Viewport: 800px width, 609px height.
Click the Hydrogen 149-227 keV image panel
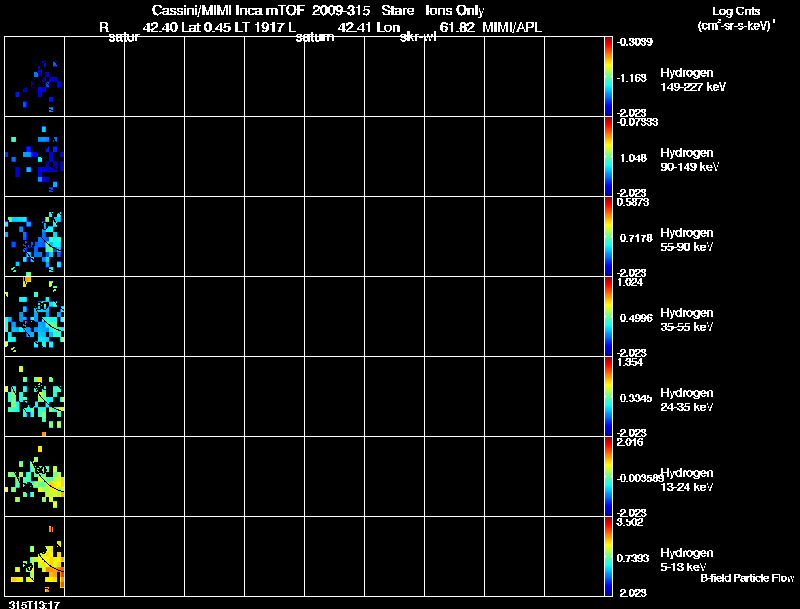[x=35, y=77]
